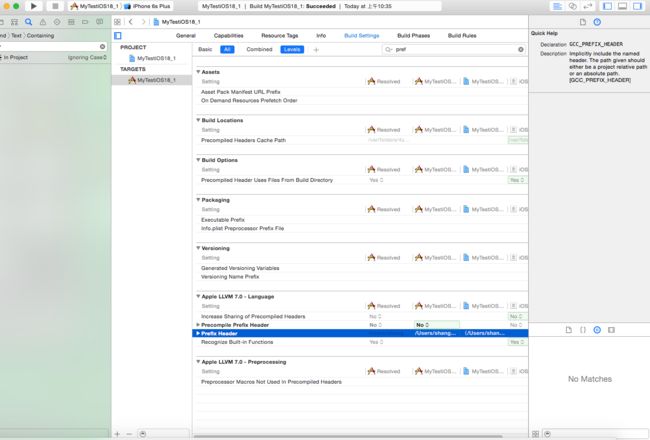Toggle the Utilities panel
The width and height of the screenshot is (650, 440).
(x=637, y=6)
